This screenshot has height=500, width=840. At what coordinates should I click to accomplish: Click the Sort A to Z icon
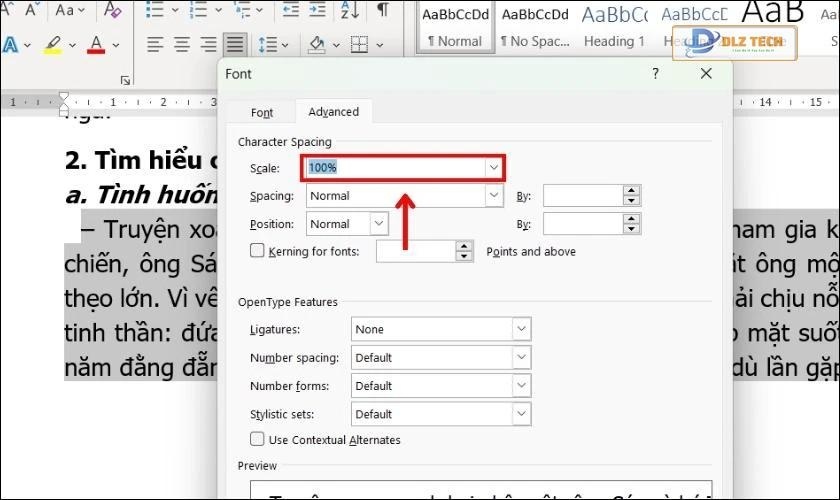point(351,10)
